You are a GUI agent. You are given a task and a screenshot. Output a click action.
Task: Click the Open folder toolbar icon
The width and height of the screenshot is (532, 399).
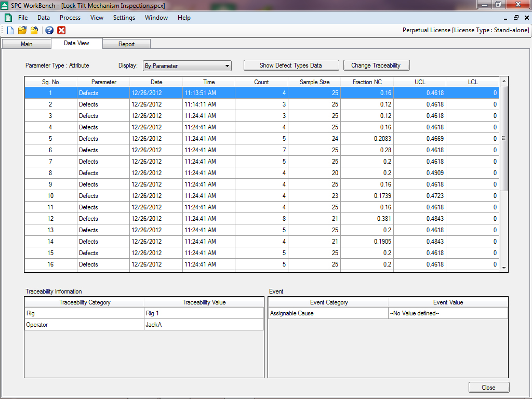[22, 31]
